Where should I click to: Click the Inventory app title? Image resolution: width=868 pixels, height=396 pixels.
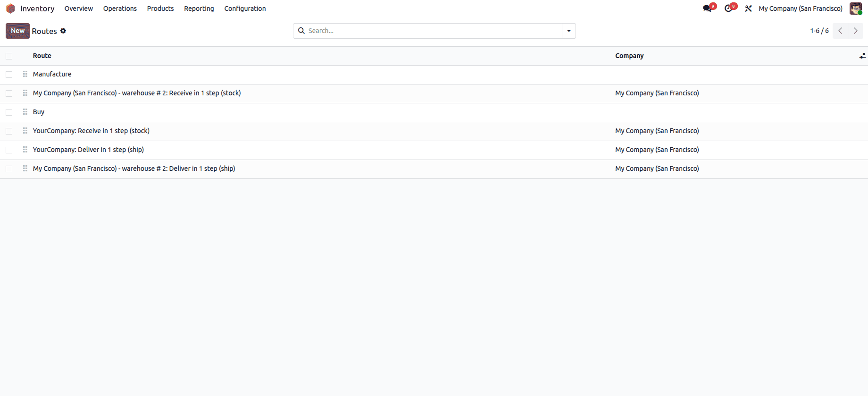click(37, 8)
